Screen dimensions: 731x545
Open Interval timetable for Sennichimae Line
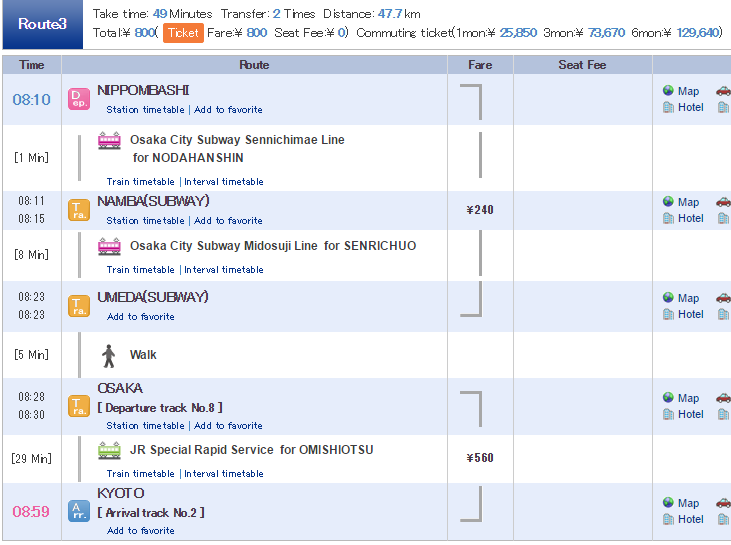click(x=224, y=182)
